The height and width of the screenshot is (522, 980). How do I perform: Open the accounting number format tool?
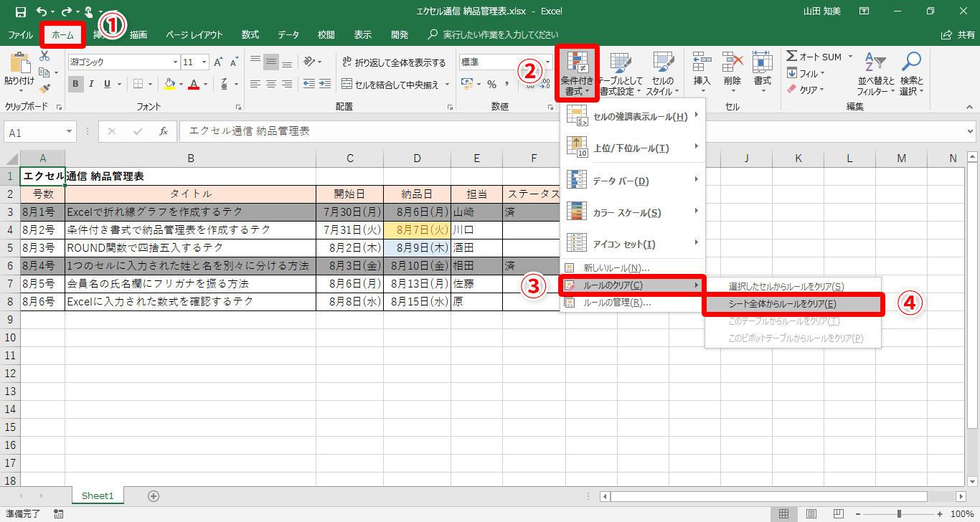point(468,84)
